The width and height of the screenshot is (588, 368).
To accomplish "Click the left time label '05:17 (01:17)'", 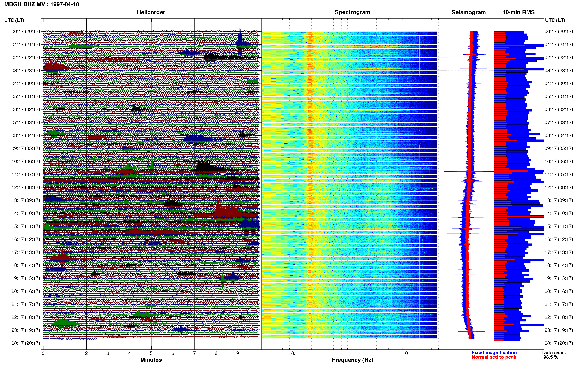I will (x=26, y=96).
